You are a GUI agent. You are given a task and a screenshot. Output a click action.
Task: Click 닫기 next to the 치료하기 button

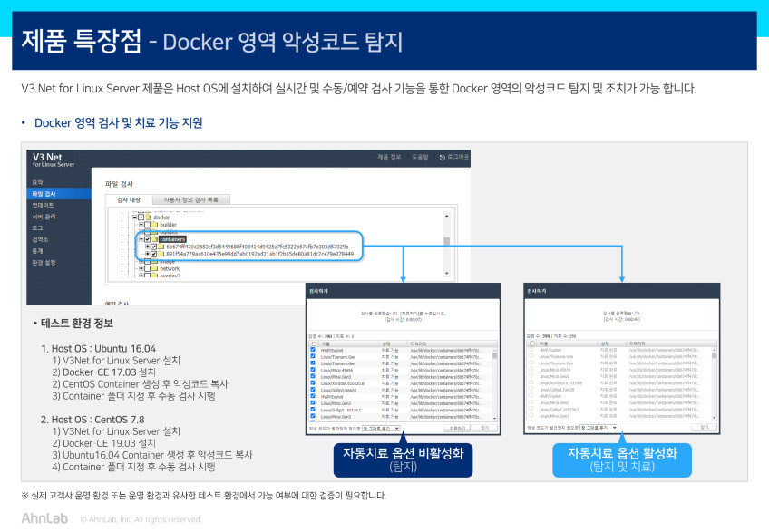(485, 429)
